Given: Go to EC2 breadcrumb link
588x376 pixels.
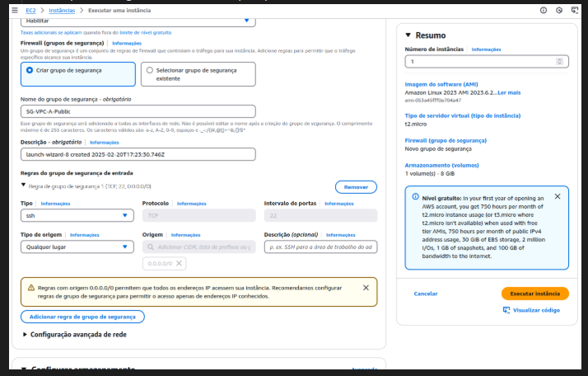Looking at the screenshot, I should [x=30, y=10].
